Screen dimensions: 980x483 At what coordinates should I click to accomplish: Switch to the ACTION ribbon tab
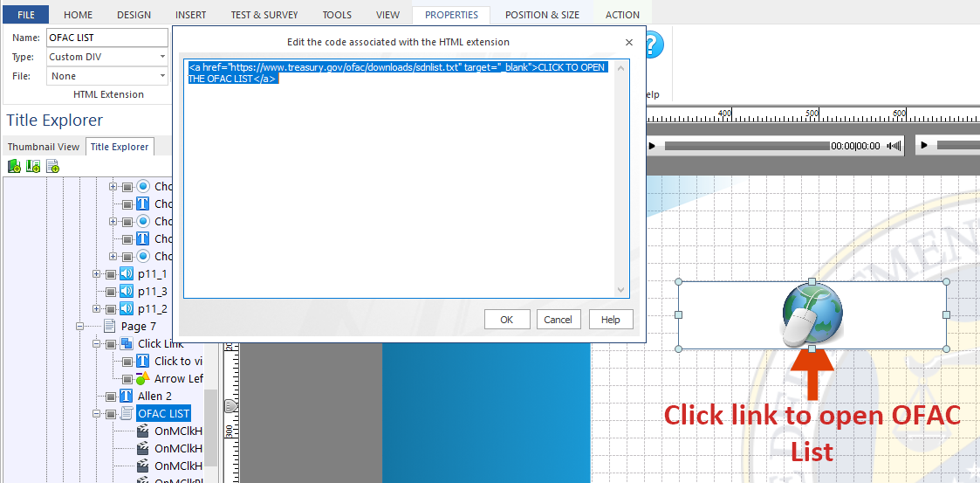pos(622,14)
